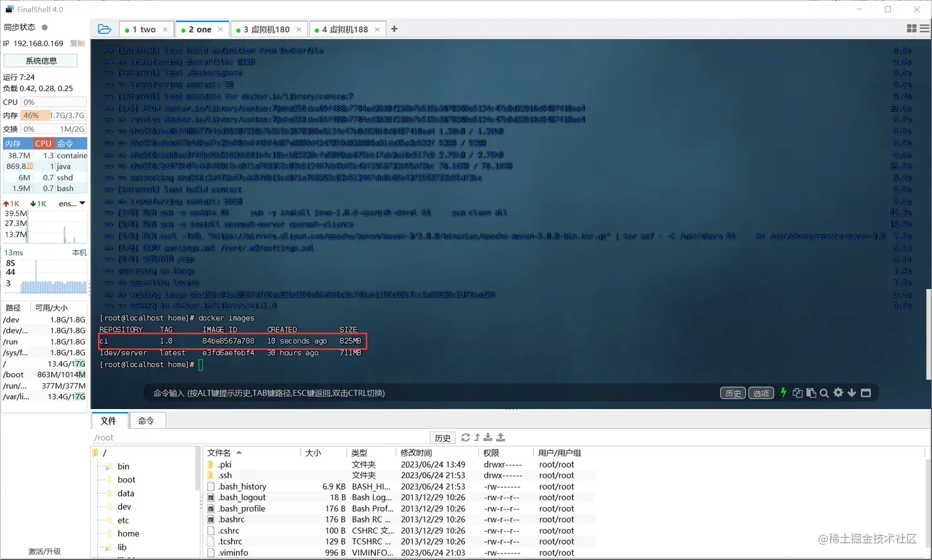The image size is (932, 560).
Task: Click the upload file icon
Action: (501, 437)
